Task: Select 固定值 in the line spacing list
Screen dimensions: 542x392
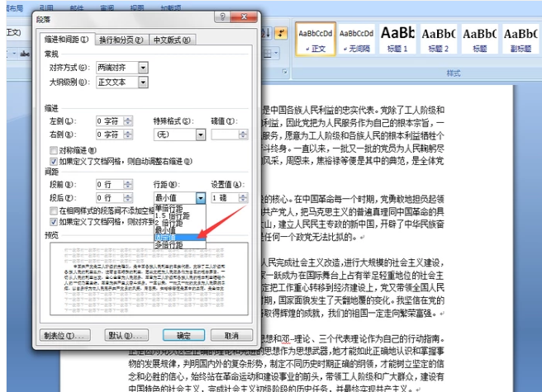Action: coord(168,238)
